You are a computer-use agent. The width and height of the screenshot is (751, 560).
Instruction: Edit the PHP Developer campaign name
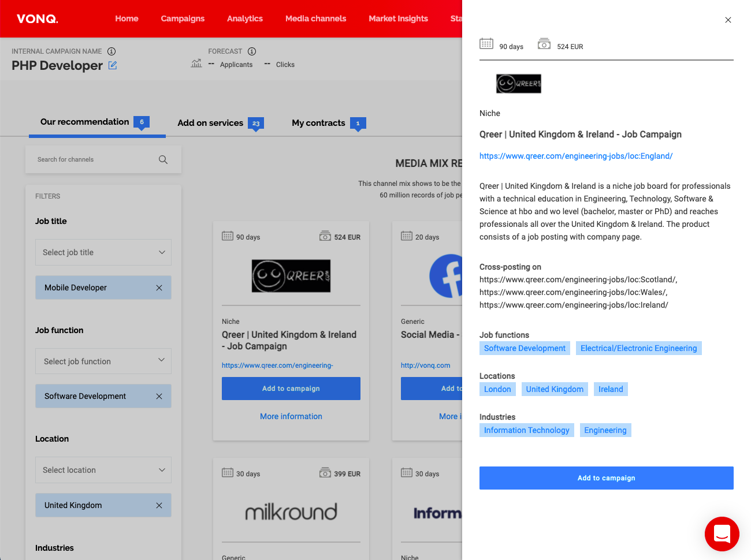click(x=113, y=66)
